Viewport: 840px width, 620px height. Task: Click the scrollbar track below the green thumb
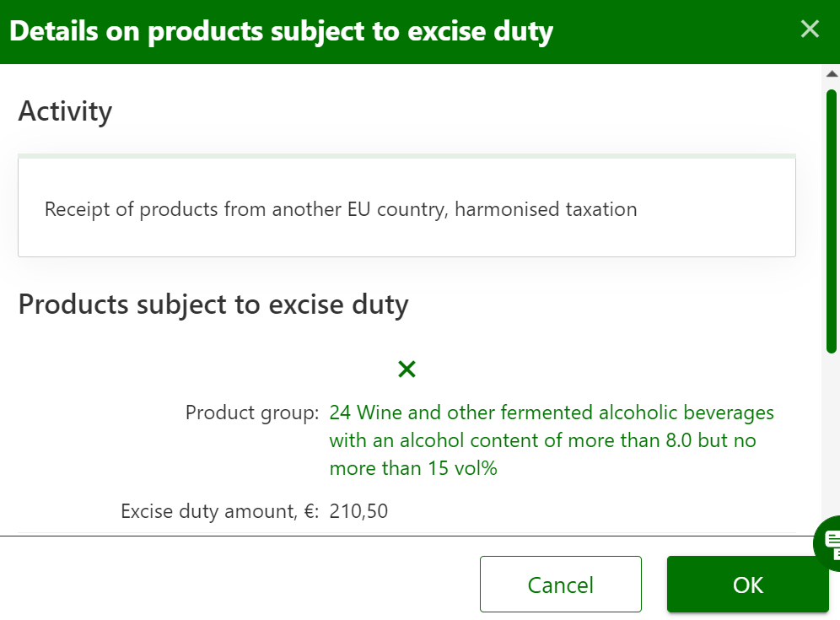coord(832,439)
